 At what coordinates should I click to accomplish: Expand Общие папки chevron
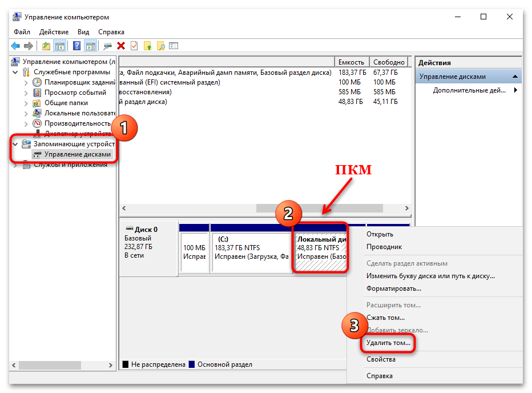point(26,103)
